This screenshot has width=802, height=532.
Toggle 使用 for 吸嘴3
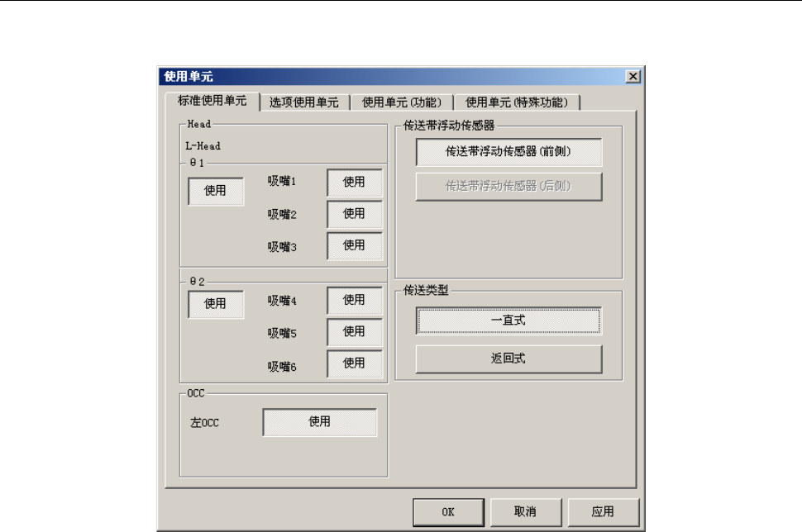coord(355,246)
